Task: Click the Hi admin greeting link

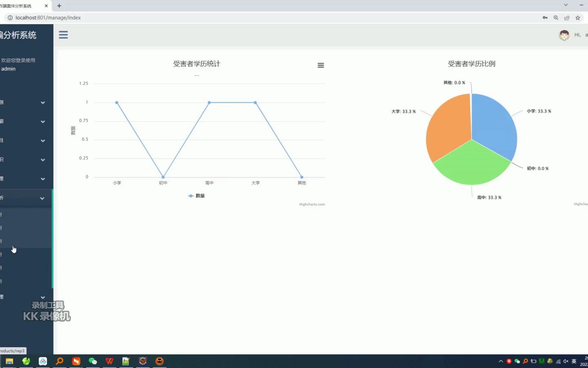Action: point(580,35)
